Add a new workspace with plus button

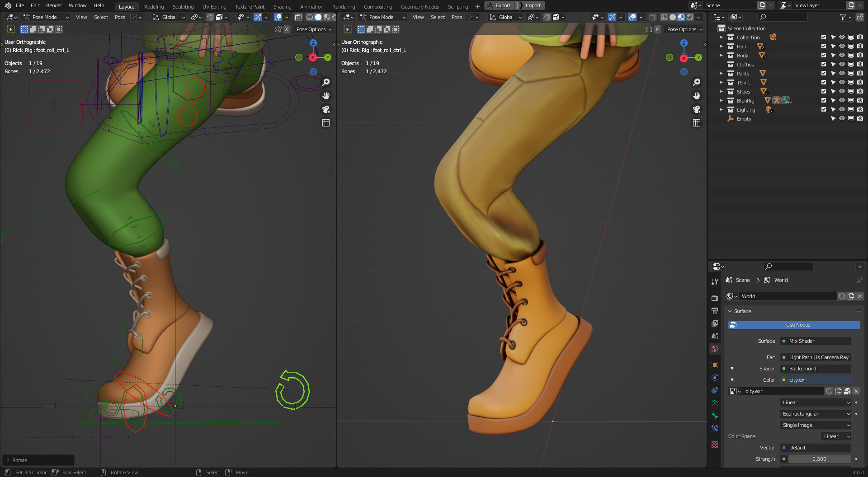click(477, 7)
